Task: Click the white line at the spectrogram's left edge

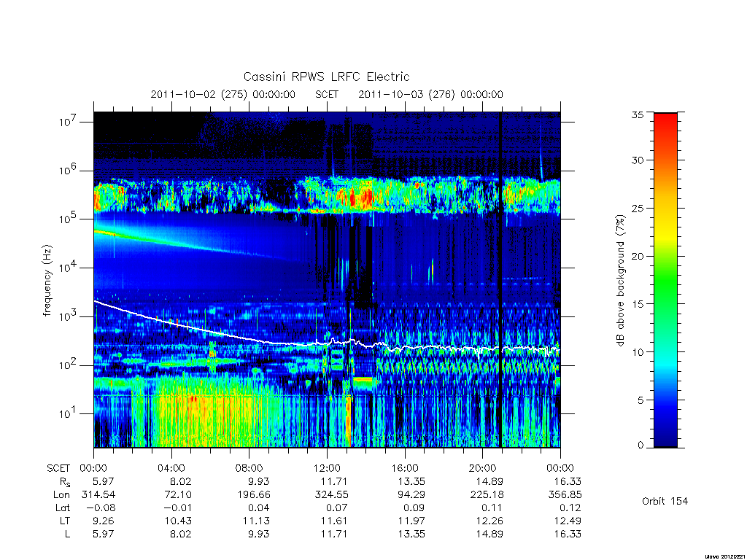Action: 97,302
